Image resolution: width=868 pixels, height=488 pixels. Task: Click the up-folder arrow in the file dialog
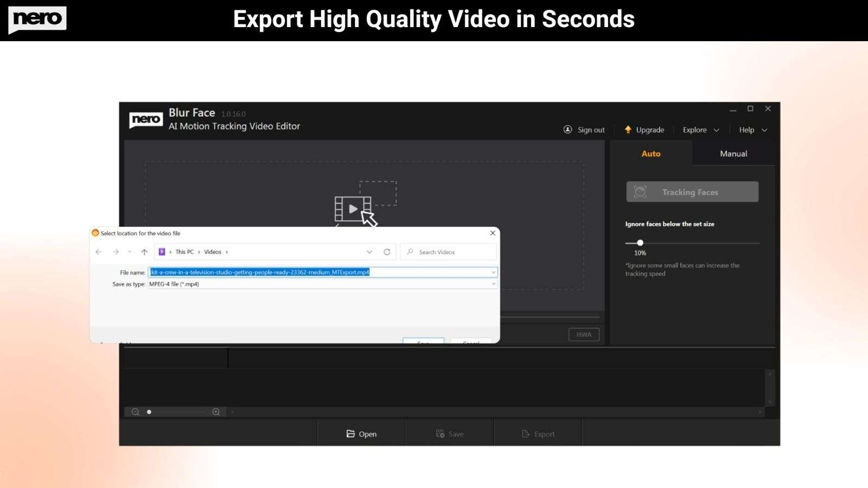144,252
